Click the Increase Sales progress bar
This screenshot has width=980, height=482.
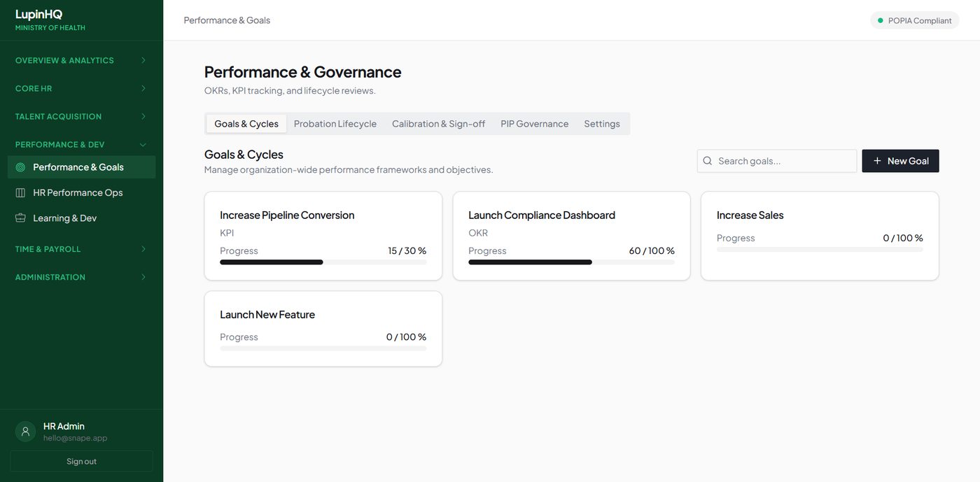(x=820, y=249)
